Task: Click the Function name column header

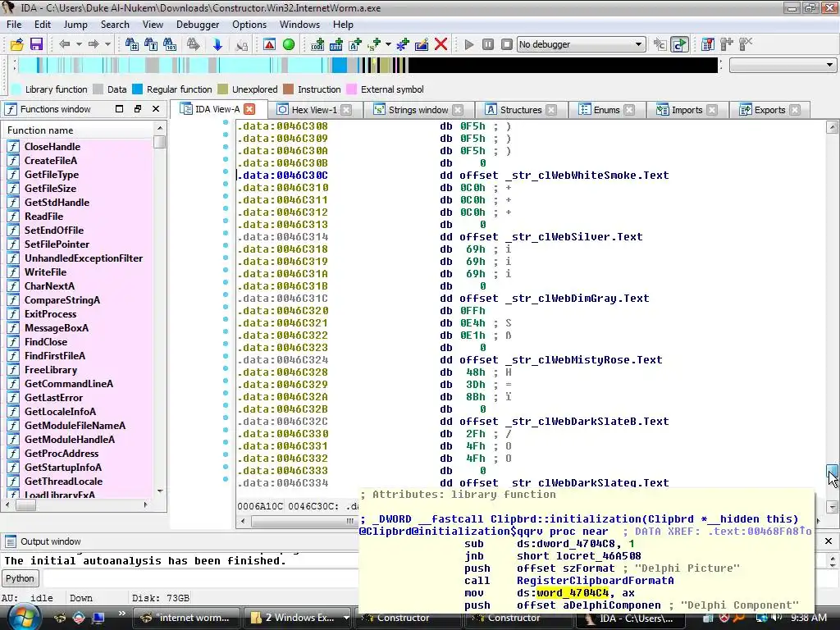Action: (x=78, y=130)
